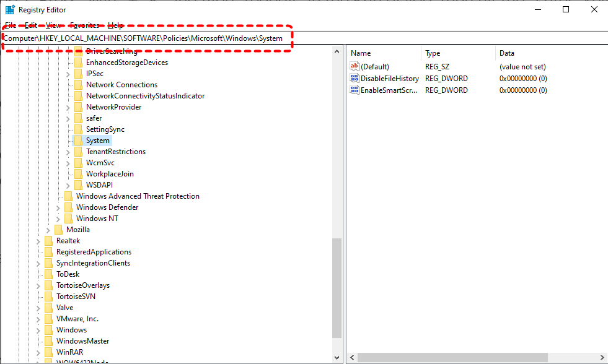Click the EnableSmartScreen DWORD value icon
The image size is (608, 364).
pos(355,90)
